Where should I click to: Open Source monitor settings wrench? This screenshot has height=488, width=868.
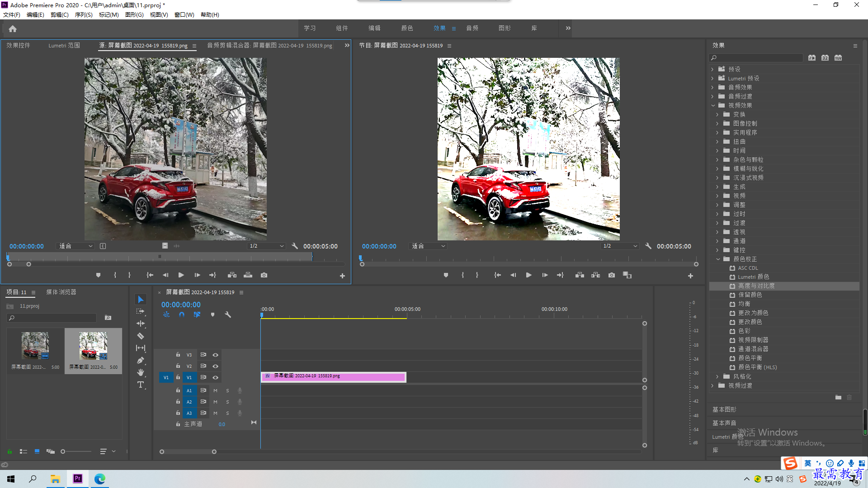point(295,246)
